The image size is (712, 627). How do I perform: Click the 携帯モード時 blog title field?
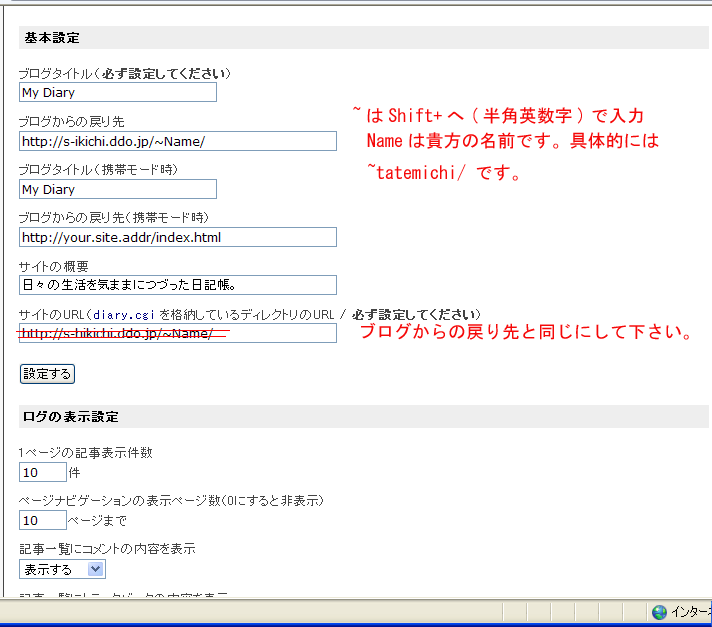[x=117, y=189]
